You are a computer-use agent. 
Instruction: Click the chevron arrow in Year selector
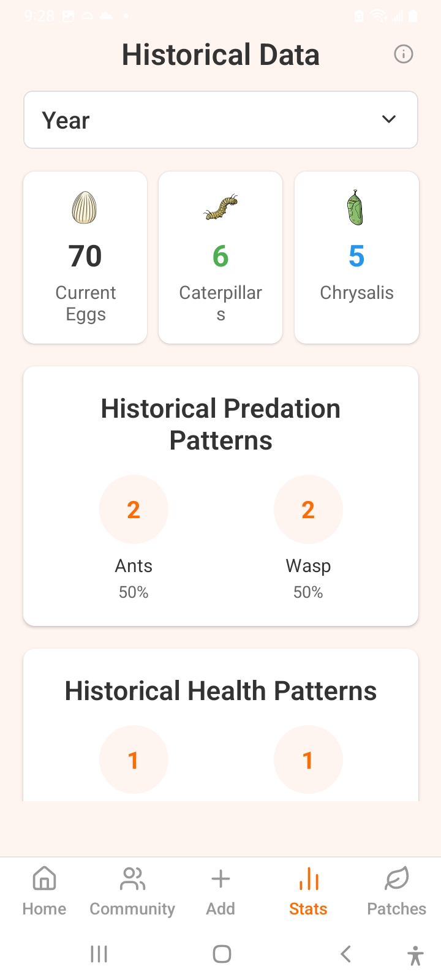pos(389,119)
